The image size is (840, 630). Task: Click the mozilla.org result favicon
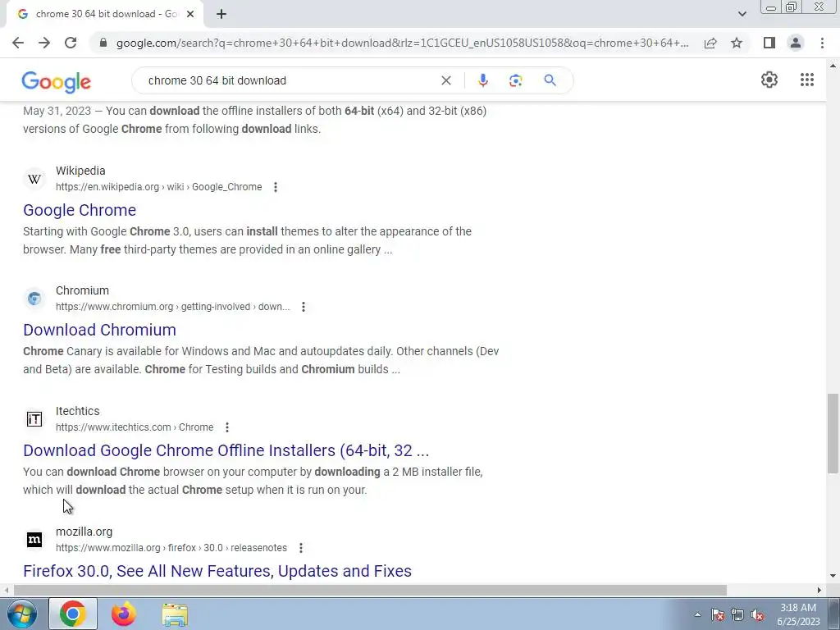pyautogui.click(x=34, y=540)
